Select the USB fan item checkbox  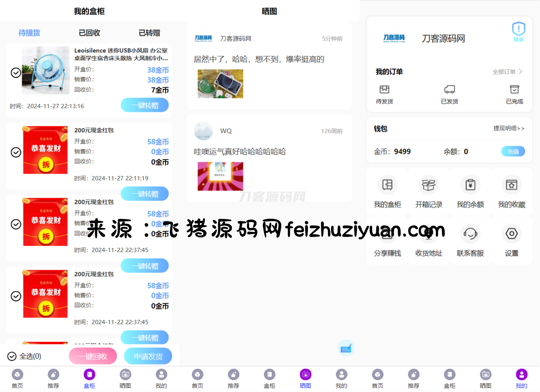[16, 73]
